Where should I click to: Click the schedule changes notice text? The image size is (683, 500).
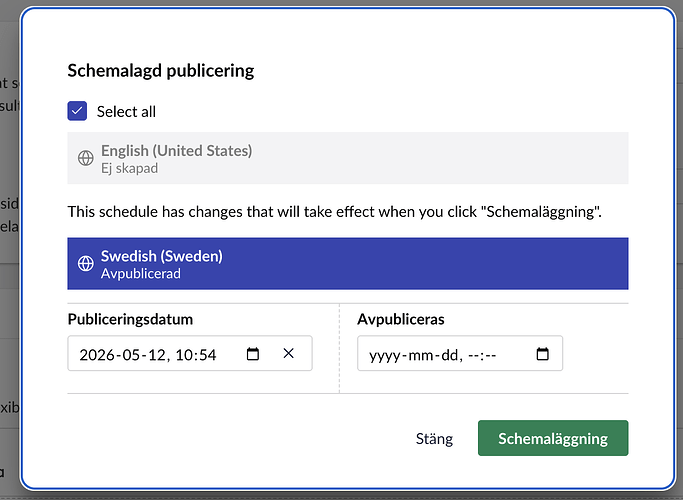coord(335,212)
